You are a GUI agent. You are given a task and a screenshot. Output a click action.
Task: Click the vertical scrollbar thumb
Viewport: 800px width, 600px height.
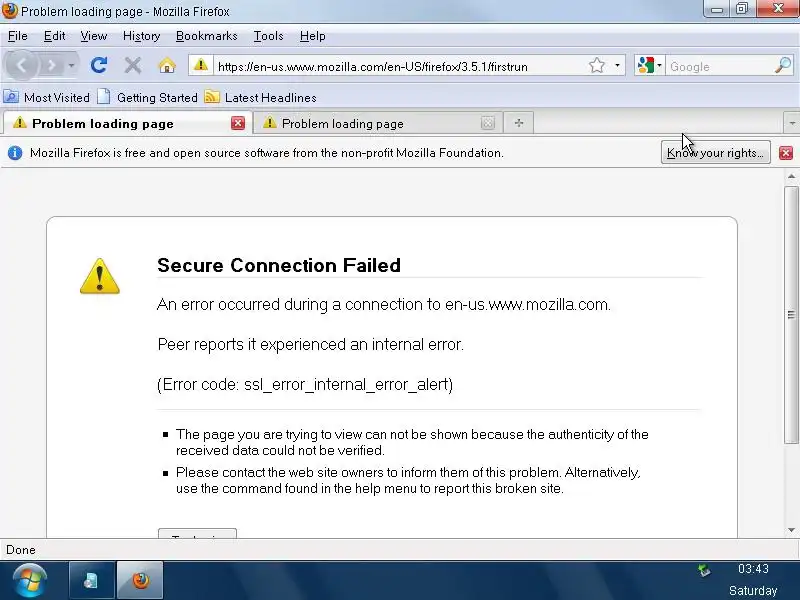pos(791,315)
